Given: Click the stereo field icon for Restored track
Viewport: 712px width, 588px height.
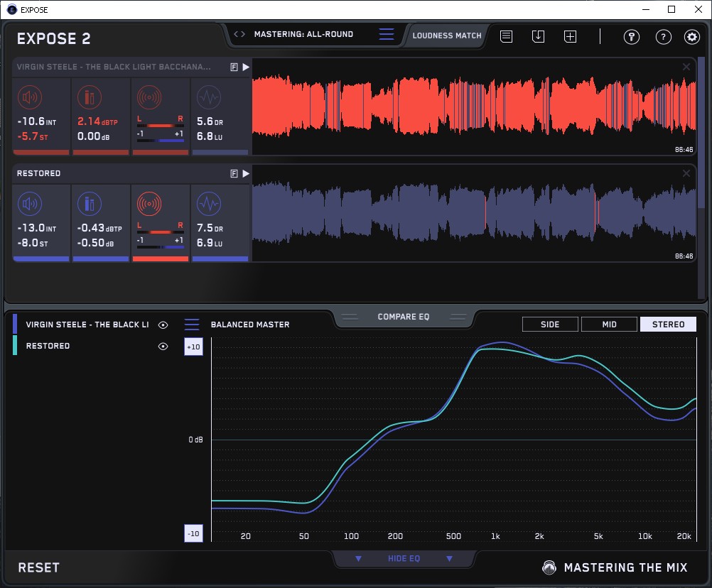Looking at the screenshot, I should coord(149,205).
